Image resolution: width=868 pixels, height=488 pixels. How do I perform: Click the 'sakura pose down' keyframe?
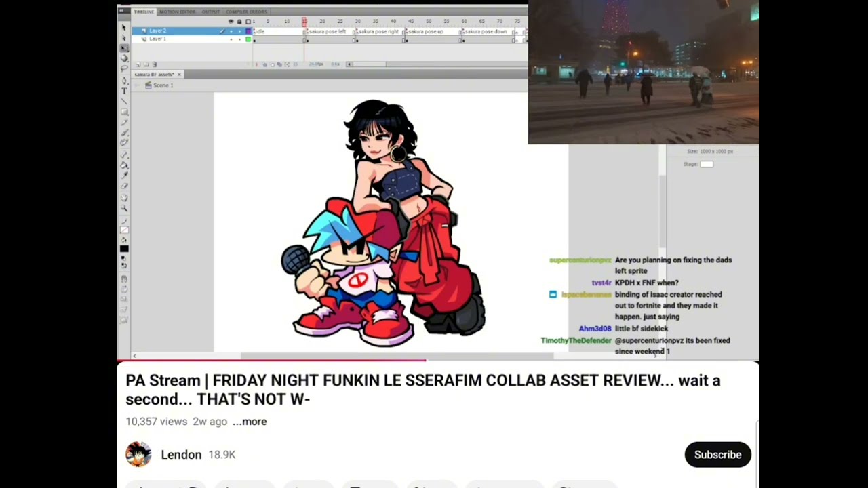[486, 31]
